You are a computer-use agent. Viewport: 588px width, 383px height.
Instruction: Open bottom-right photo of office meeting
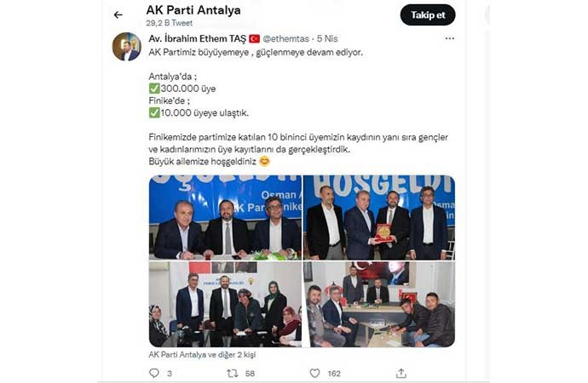coord(379,305)
